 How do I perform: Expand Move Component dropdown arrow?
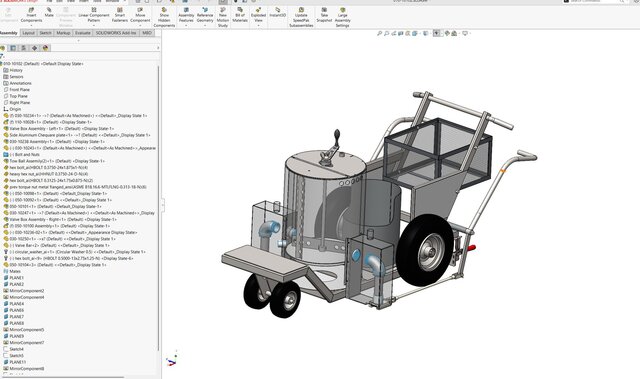(140, 26)
